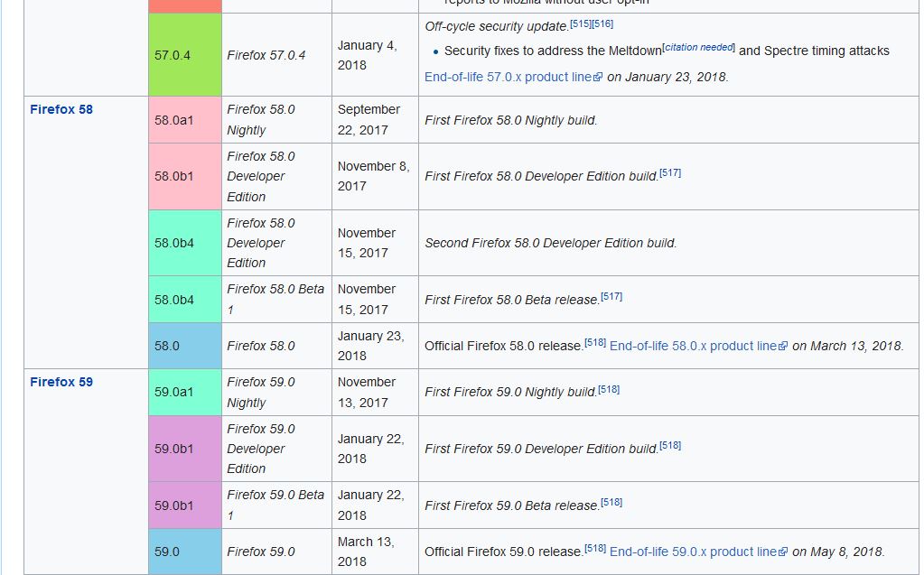Screen dimensions: 924x575
Task: Click 'Second Firefox 58.0 Developer Edition build' text
Action: [x=550, y=244]
